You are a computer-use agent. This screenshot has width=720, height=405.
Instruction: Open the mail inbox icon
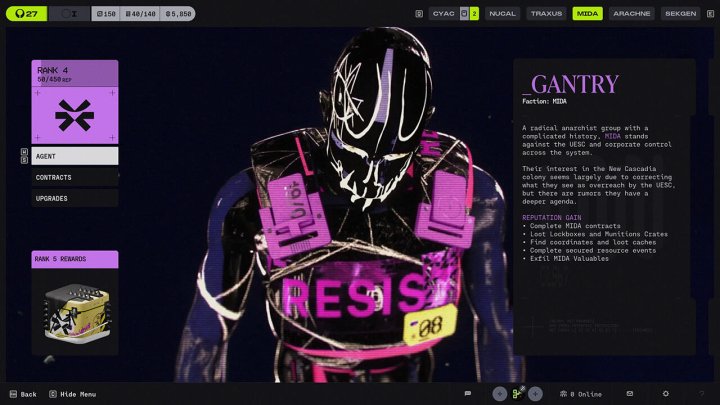[630, 394]
